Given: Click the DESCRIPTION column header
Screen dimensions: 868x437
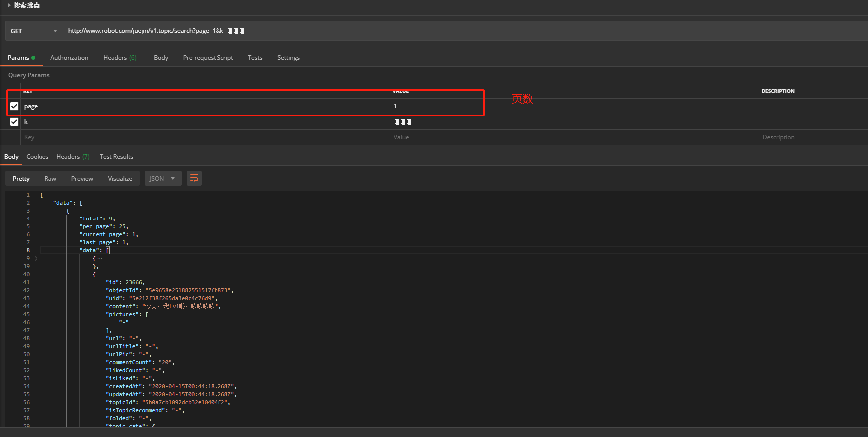Looking at the screenshot, I should point(778,91).
